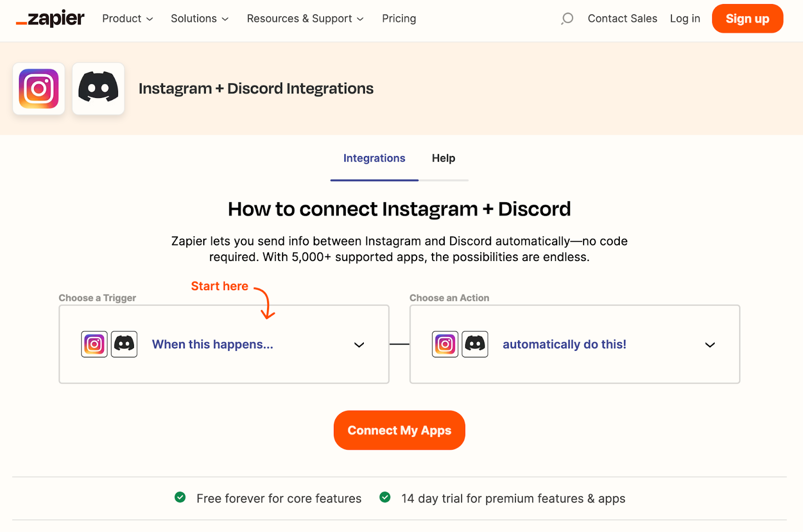Viewport: 803px width, 532px height.
Task: Click the Zapier logo
Action: 50,18
